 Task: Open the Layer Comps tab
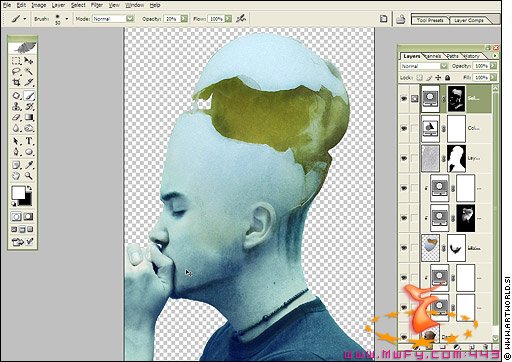pyautogui.click(x=469, y=20)
